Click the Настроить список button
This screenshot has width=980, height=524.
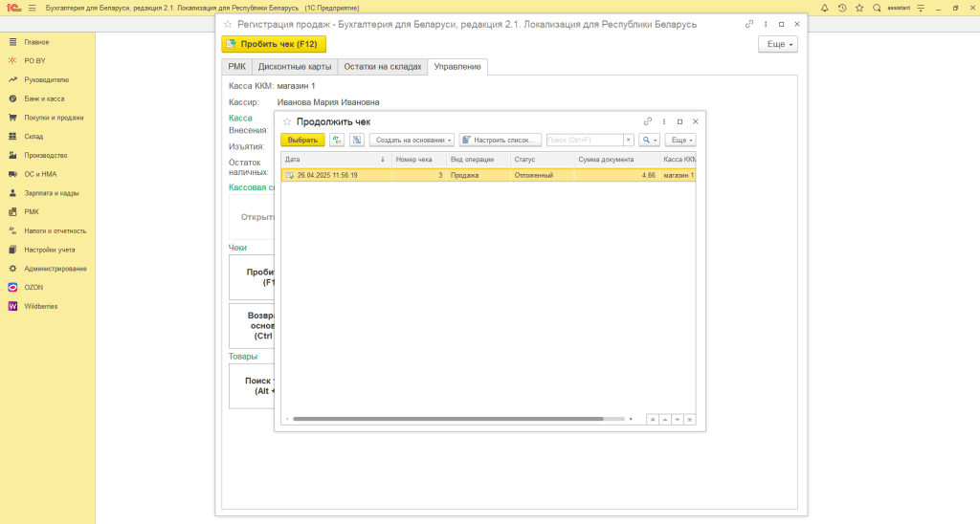501,140
